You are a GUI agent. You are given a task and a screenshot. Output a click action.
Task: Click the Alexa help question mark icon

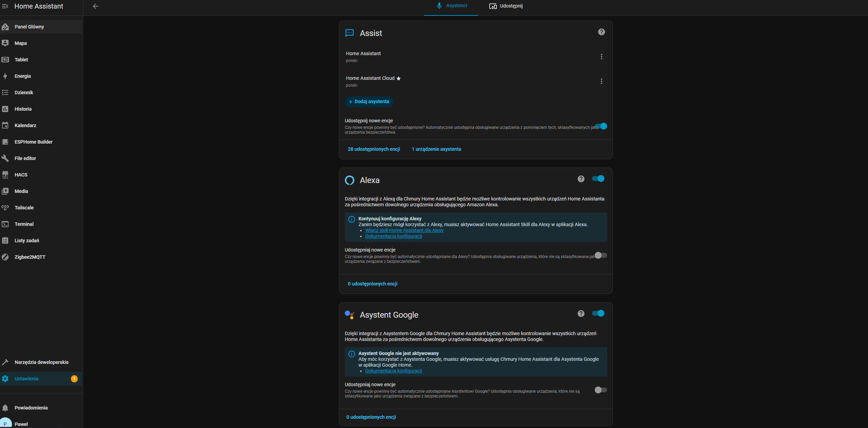tap(581, 179)
